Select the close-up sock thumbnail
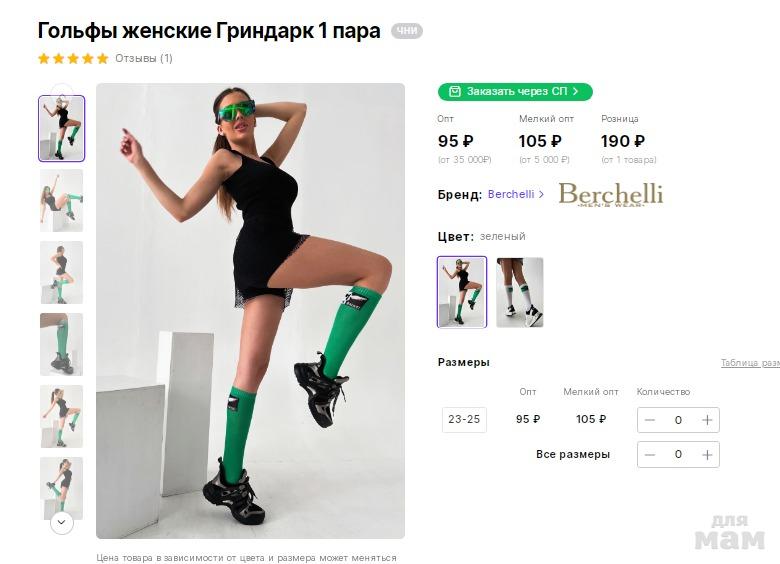 (x=62, y=344)
